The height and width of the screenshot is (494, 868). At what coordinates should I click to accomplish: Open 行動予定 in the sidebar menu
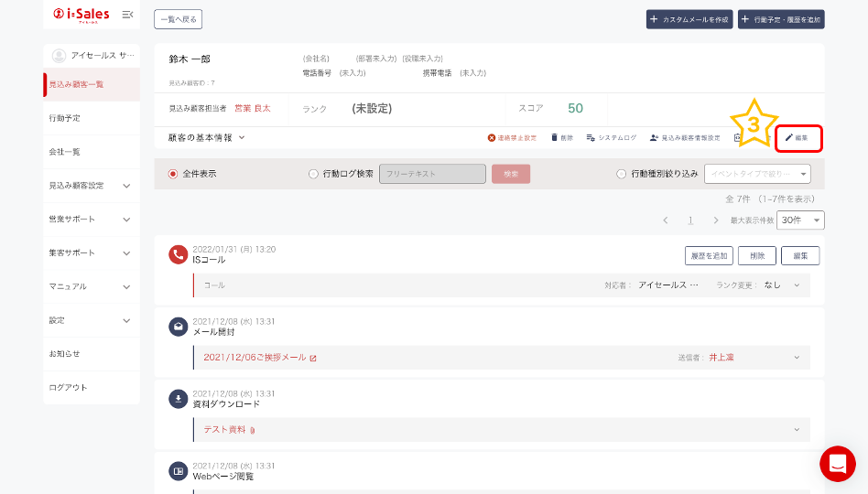pyautogui.click(x=91, y=118)
